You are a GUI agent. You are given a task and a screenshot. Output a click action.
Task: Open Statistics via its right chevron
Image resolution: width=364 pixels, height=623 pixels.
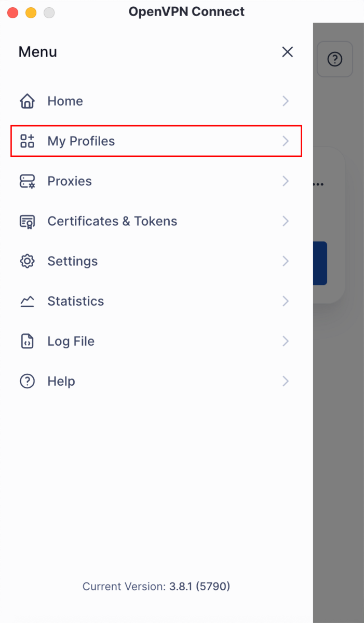pyautogui.click(x=286, y=301)
